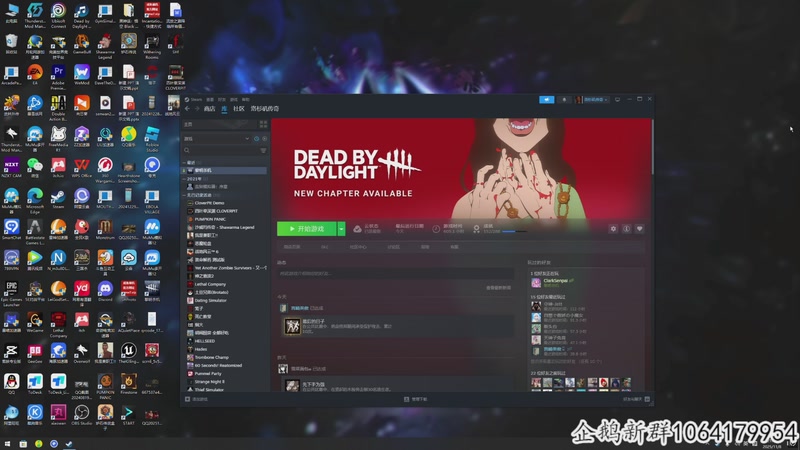
Task: Click the library search field
Action: (x=220, y=151)
